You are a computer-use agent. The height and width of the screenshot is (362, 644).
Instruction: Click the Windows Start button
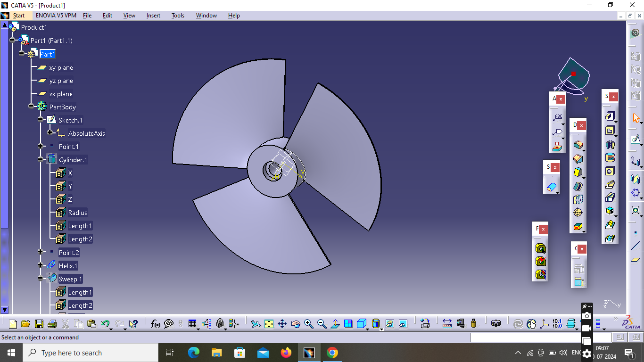pos(11,353)
